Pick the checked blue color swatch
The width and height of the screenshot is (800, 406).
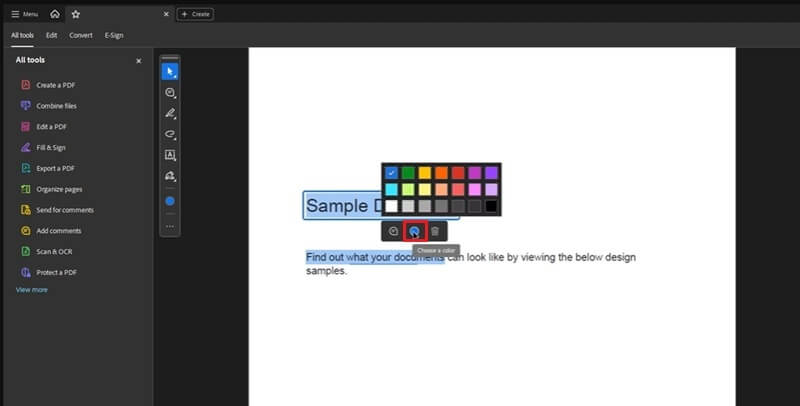coord(391,173)
